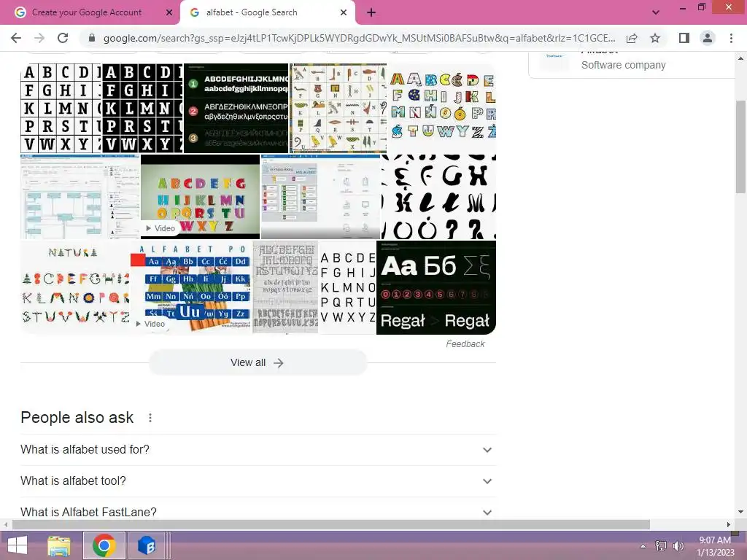
Task: Open the network status tray icon
Action: [x=661, y=546]
